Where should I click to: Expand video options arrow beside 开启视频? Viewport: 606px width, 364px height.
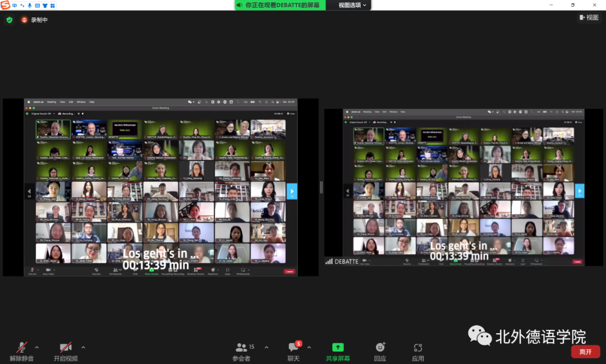coord(83,347)
